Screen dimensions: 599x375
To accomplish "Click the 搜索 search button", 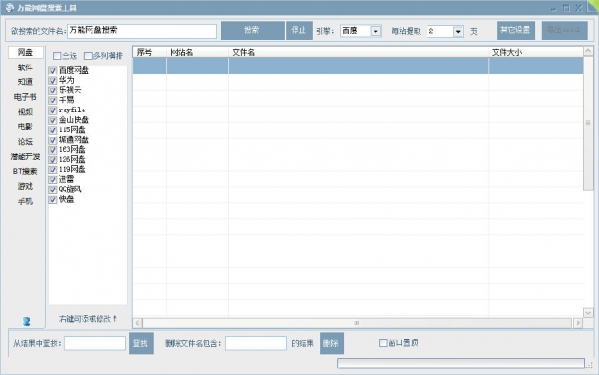I will (253, 30).
